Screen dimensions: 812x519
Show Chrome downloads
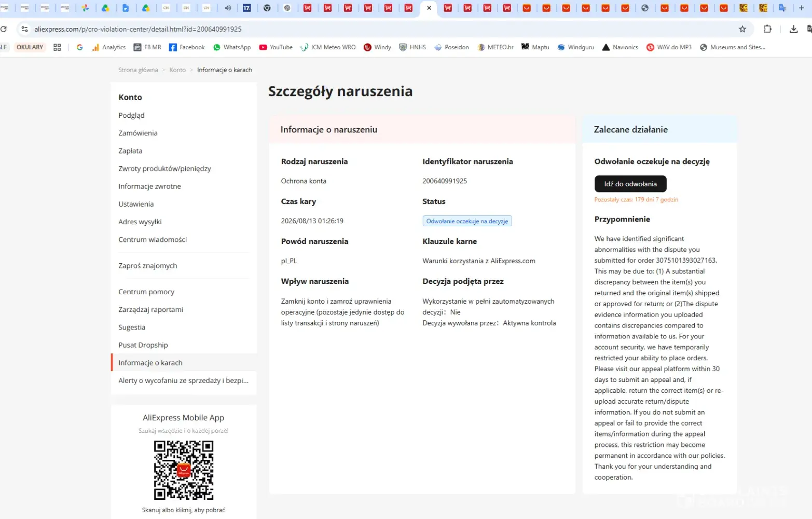click(x=793, y=29)
